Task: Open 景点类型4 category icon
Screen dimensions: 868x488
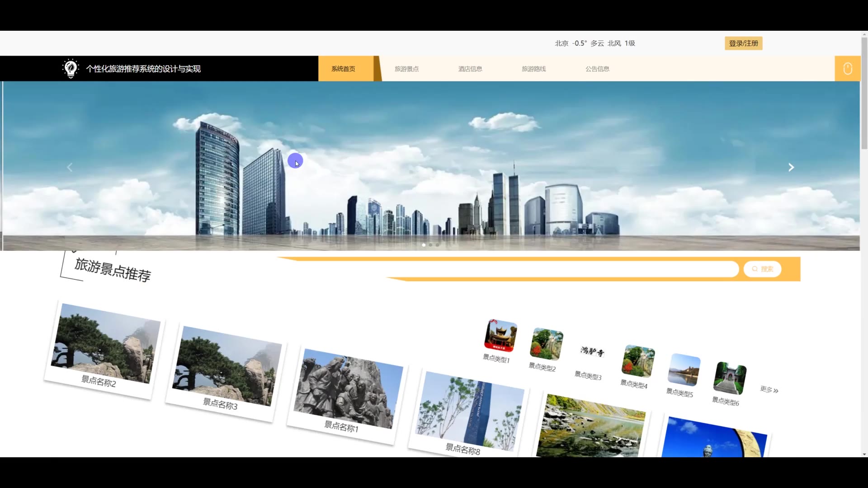Action: click(x=638, y=361)
